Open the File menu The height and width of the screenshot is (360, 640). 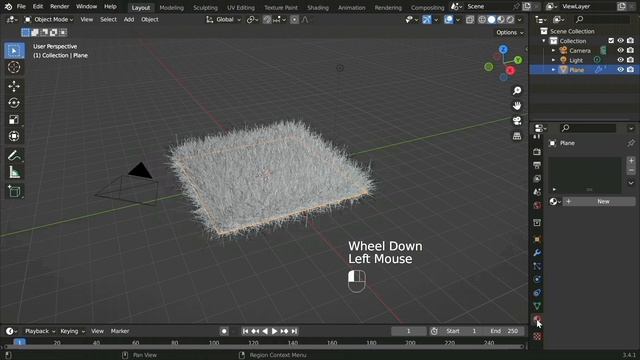pyautogui.click(x=21, y=7)
